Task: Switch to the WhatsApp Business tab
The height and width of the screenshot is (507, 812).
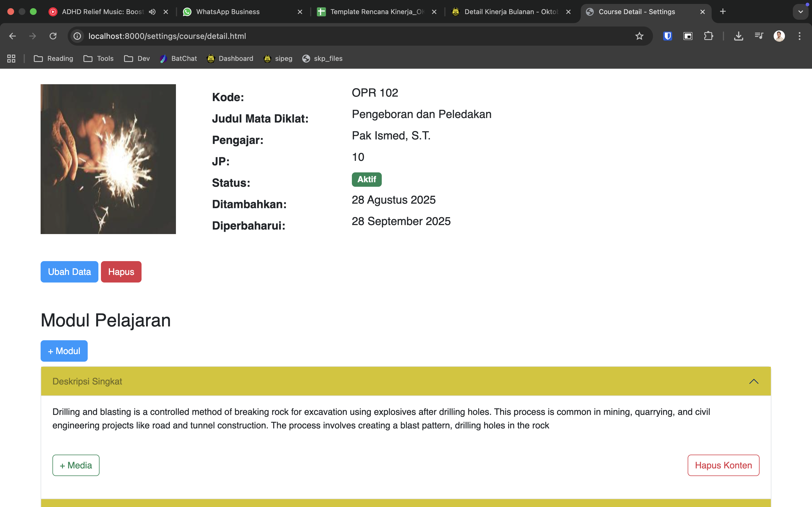Action: click(228, 12)
